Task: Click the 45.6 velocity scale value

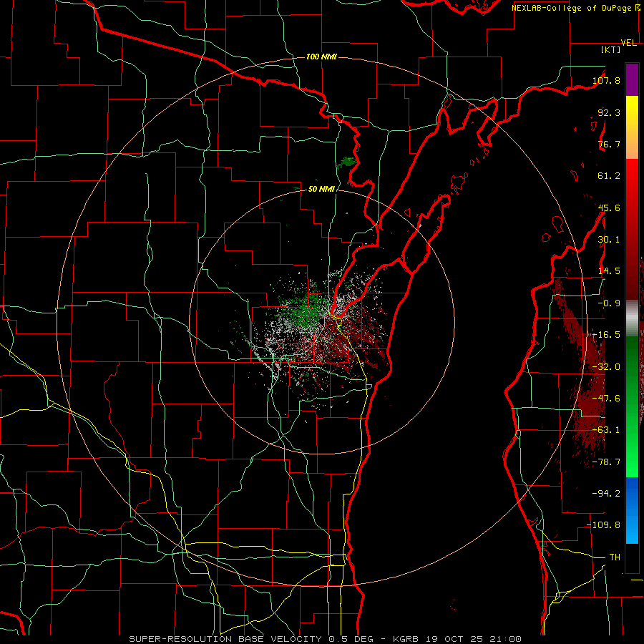Action: coord(609,208)
